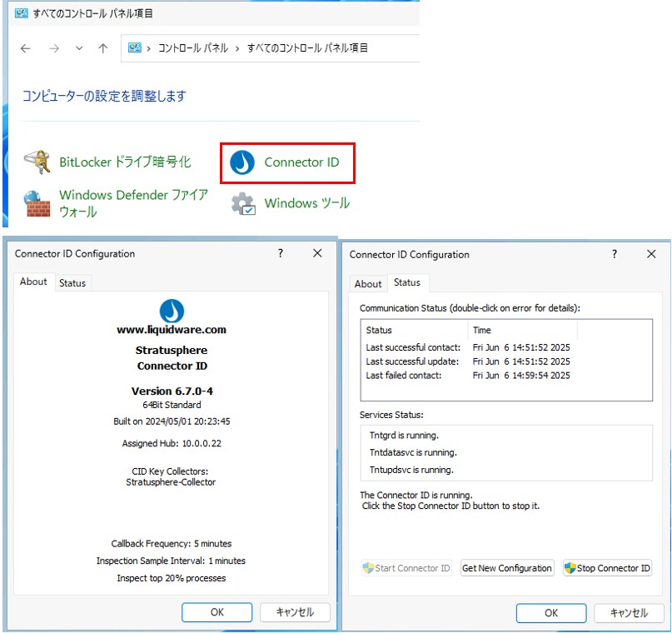Click the Liquidware logo in About dialog
The width and height of the screenshot is (672, 633).
pyautogui.click(x=172, y=312)
